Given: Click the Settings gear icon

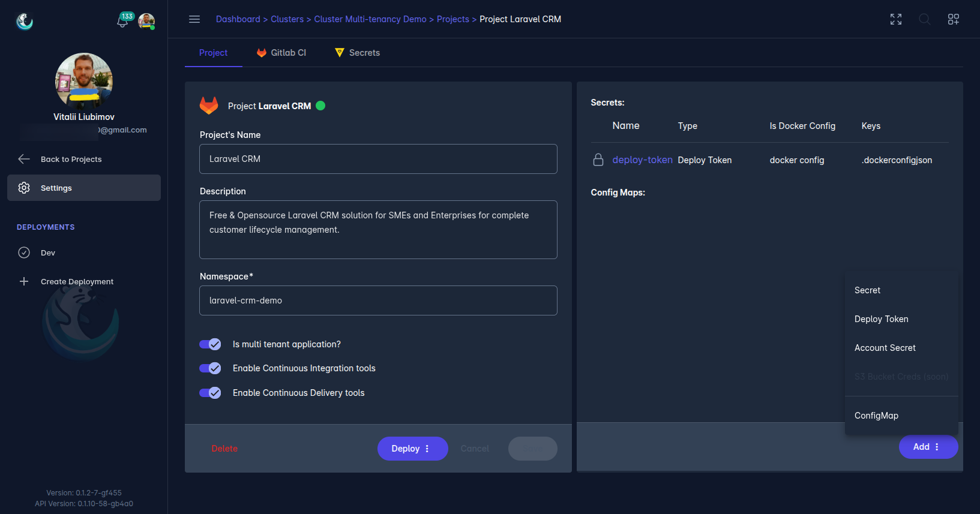Looking at the screenshot, I should click(24, 188).
